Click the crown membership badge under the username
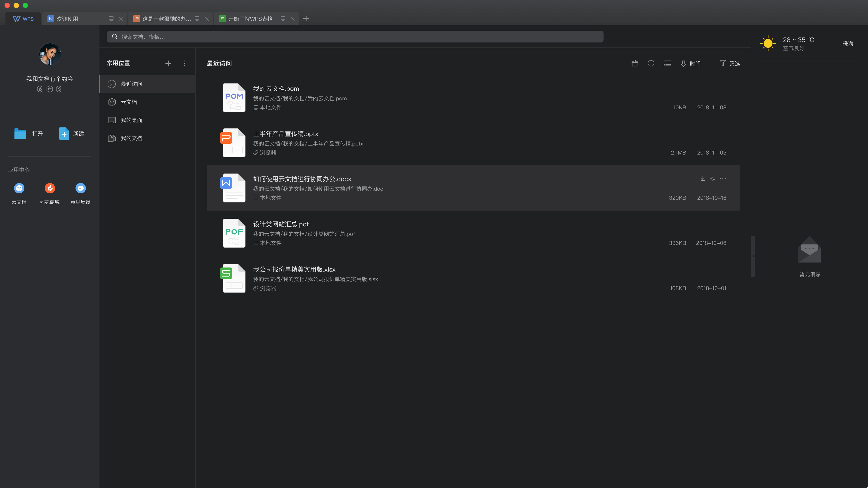This screenshot has height=488, width=868. pyautogui.click(x=50, y=89)
